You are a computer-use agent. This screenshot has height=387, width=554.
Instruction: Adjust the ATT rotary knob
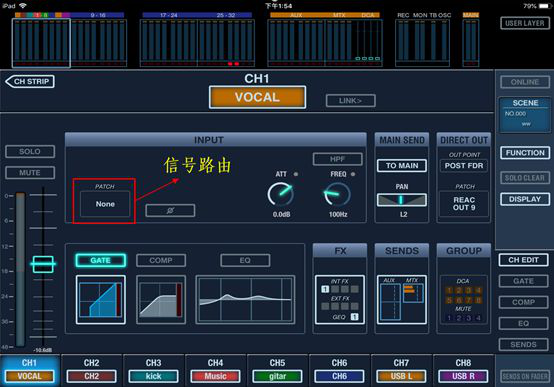click(280, 195)
